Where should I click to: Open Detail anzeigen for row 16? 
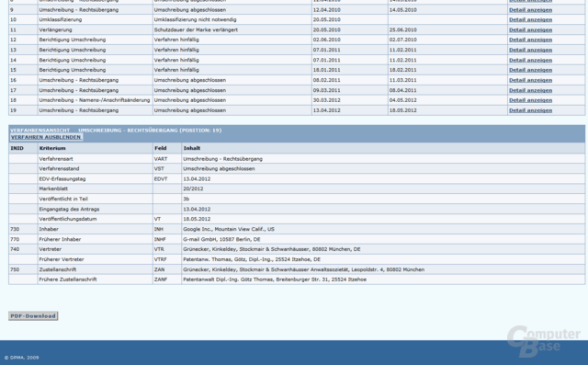530,80
